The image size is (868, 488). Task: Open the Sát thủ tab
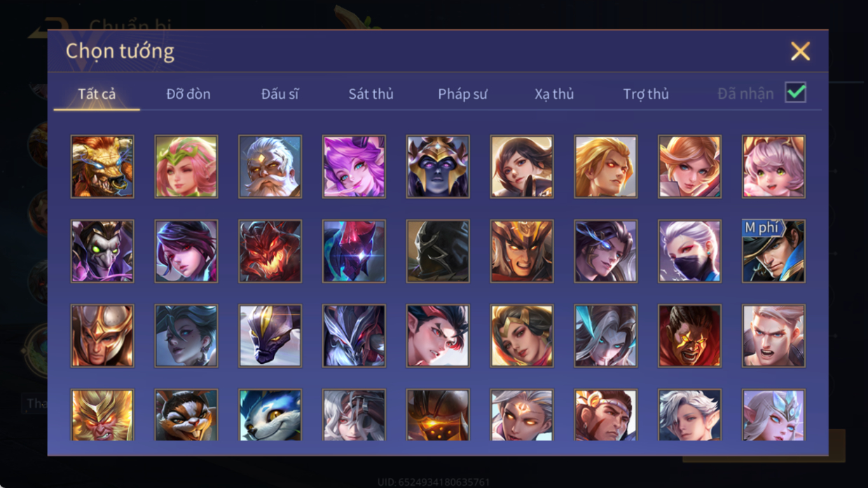click(x=371, y=94)
